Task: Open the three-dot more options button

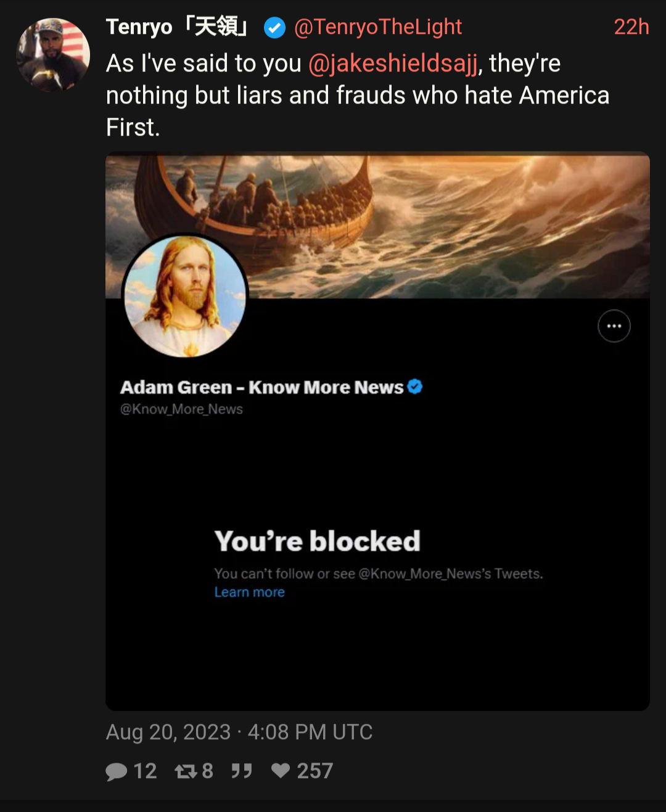Action: tap(614, 326)
